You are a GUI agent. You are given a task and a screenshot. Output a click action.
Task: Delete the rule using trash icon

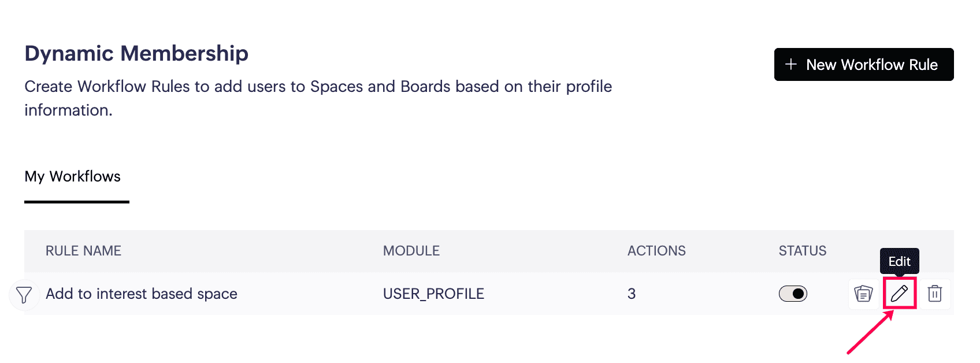click(934, 294)
